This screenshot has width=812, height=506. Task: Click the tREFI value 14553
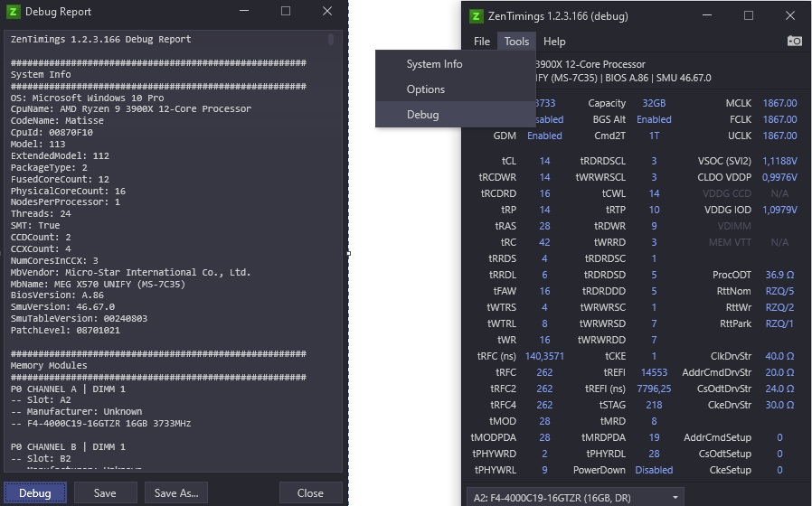654,372
